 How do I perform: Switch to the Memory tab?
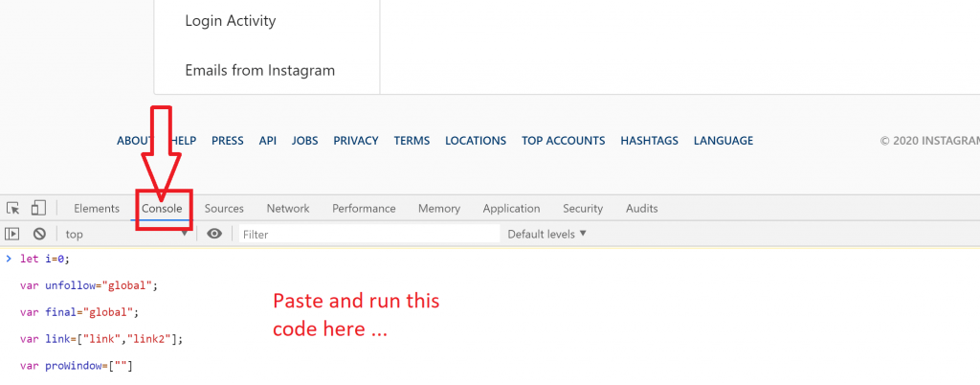pos(439,208)
